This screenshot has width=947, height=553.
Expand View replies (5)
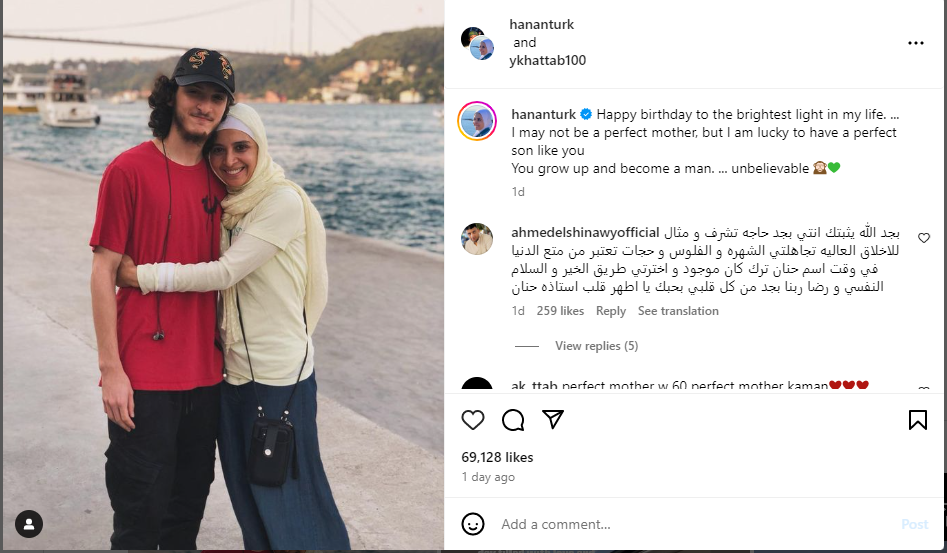pyautogui.click(x=596, y=346)
